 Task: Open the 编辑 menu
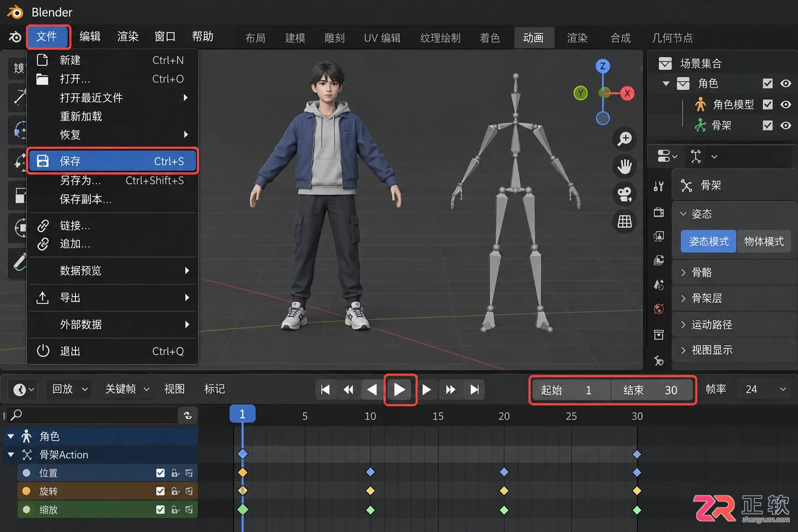(x=90, y=37)
